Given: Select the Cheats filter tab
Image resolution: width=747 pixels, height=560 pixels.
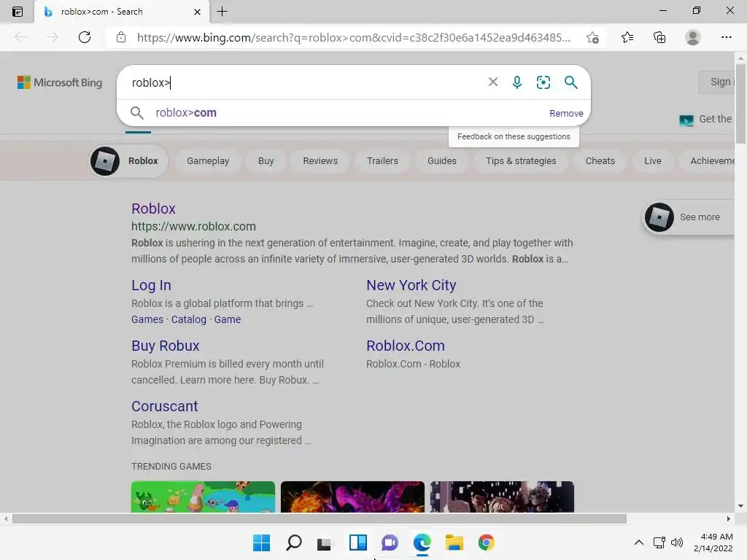Looking at the screenshot, I should tap(600, 161).
